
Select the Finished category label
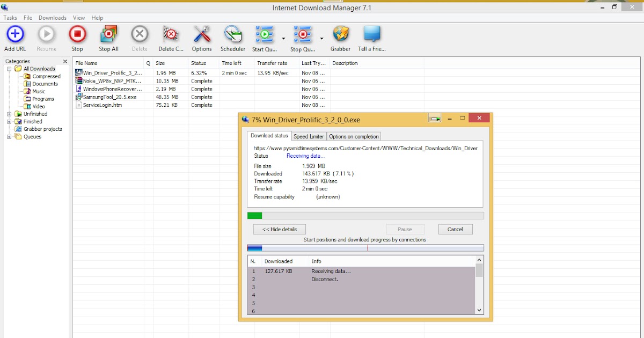33,121
